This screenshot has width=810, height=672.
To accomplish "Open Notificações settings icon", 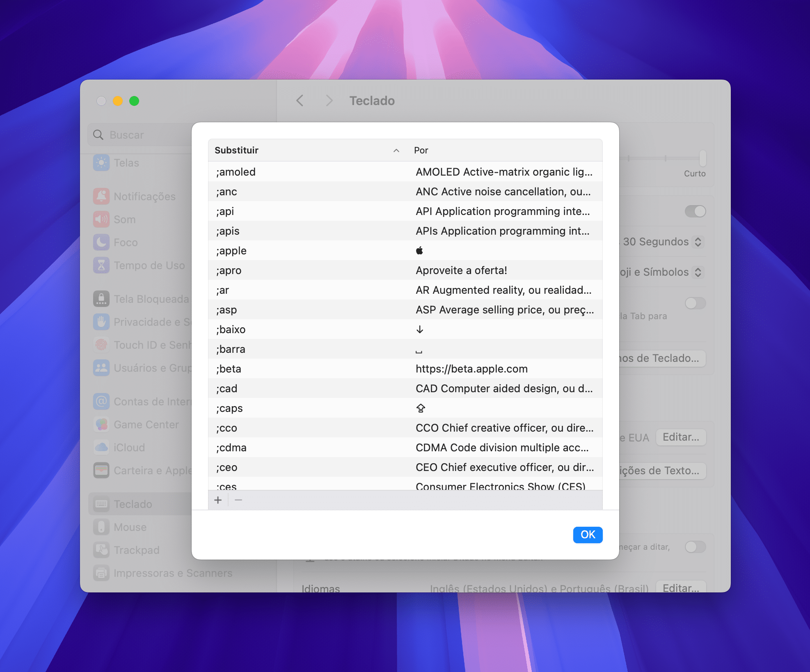I will pyautogui.click(x=101, y=197).
